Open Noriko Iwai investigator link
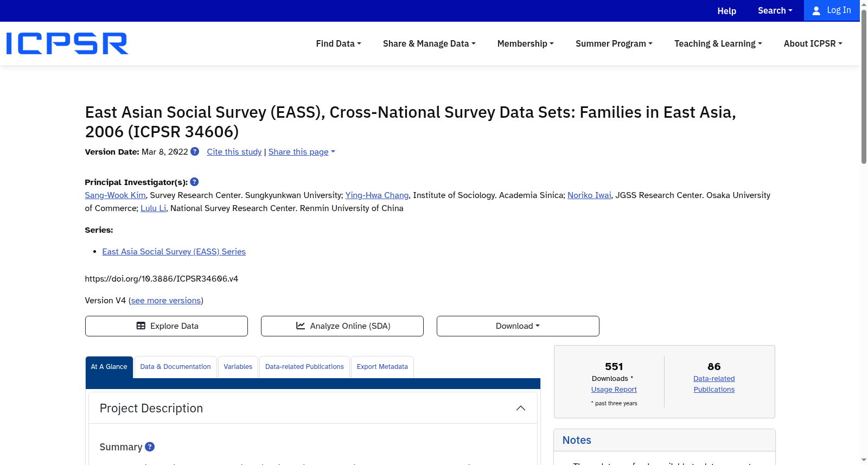Viewport: 868px width, 465px height. click(589, 195)
